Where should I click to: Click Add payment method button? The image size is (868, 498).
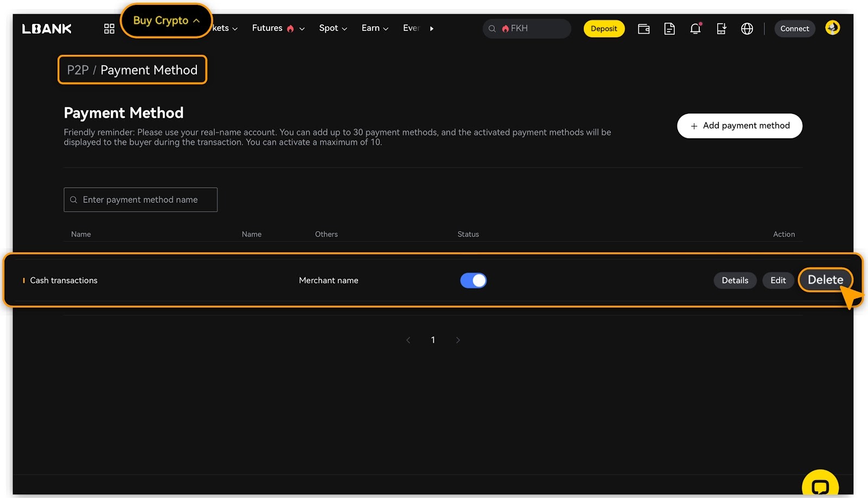pyautogui.click(x=739, y=126)
